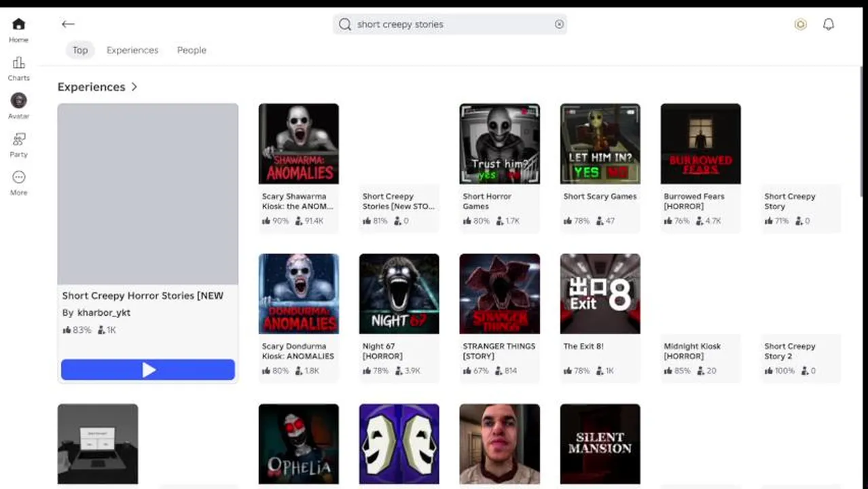Open the More sidebar menu

click(x=18, y=177)
